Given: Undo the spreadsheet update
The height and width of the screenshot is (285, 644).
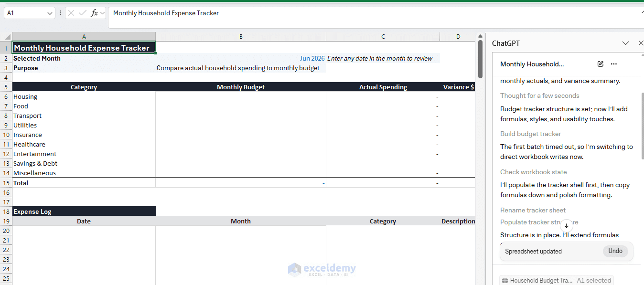Looking at the screenshot, I should point(615,251).
